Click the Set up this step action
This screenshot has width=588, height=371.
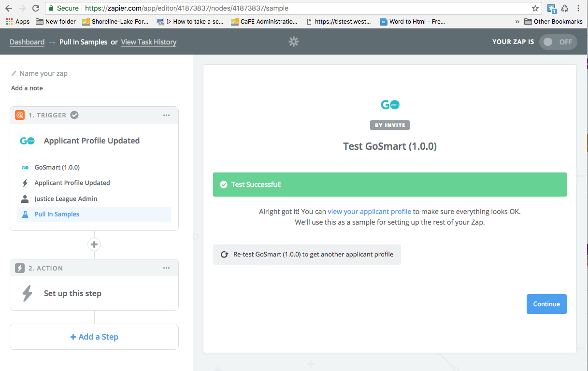tap(72, 293)
